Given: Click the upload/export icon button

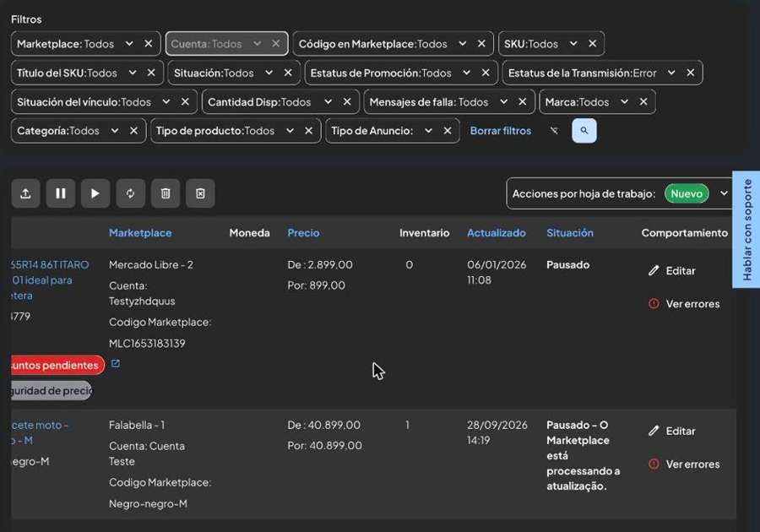Looking at the screenshot, I should [25, 193].
